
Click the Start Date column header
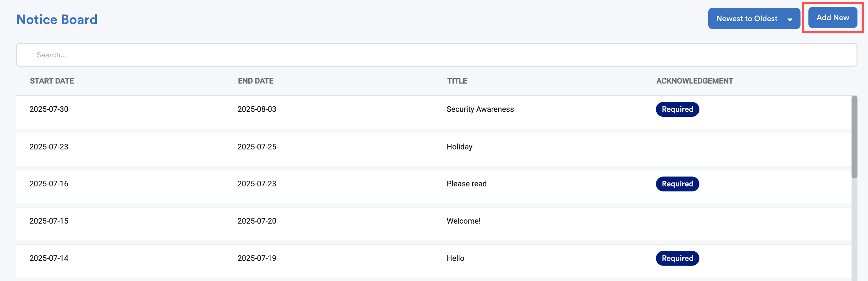[52, 81]
